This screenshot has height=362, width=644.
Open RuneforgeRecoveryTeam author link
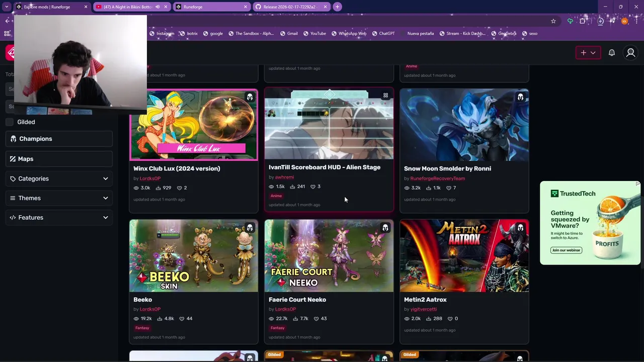437,178
